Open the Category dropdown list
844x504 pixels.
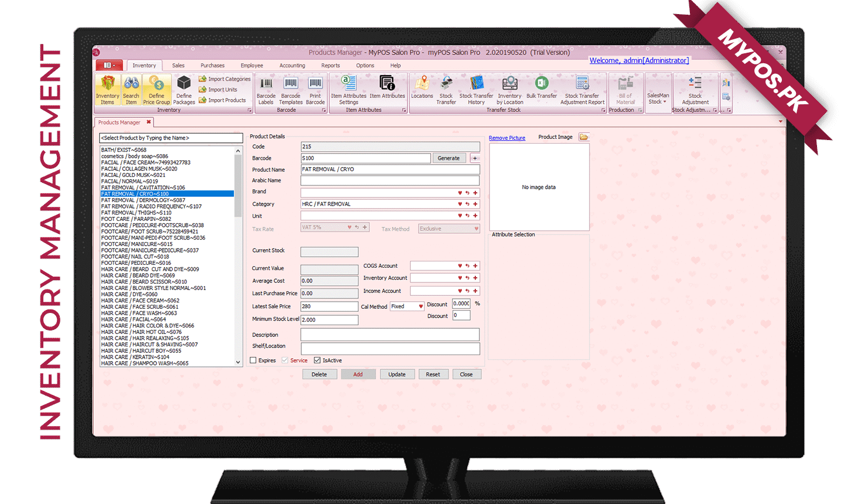pos(460,204)
